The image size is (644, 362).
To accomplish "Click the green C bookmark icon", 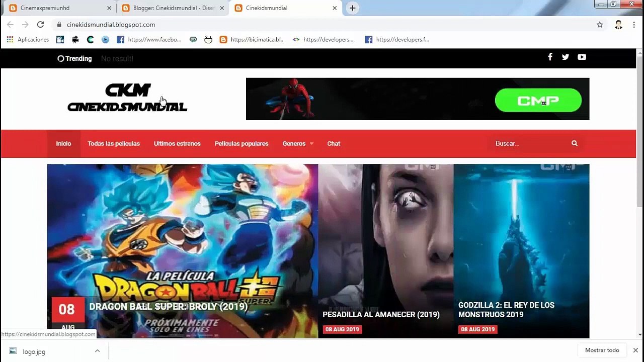I will coord(90,39).
